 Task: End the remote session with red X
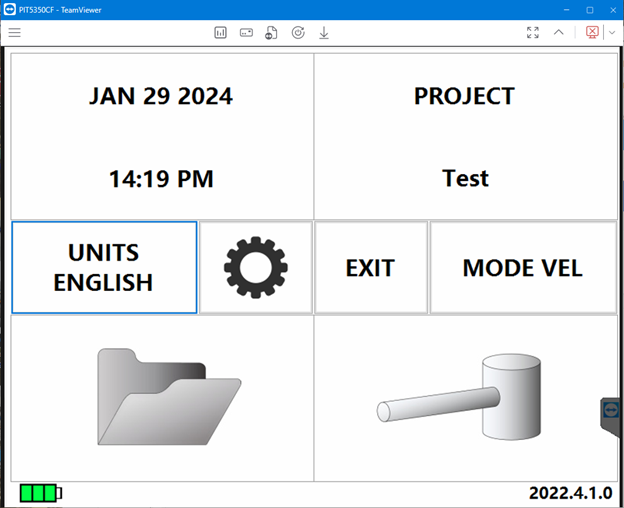click(592, 32)
